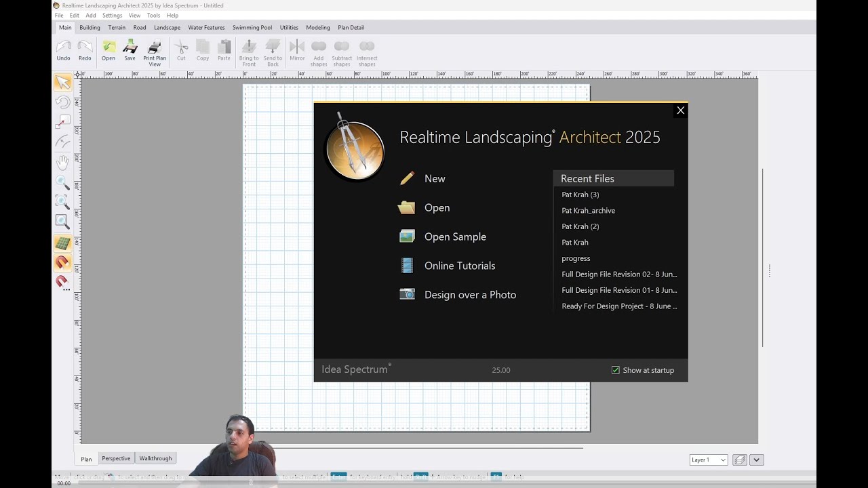
Task: Click the pencil icon beside New
Action: click(407, 178)
